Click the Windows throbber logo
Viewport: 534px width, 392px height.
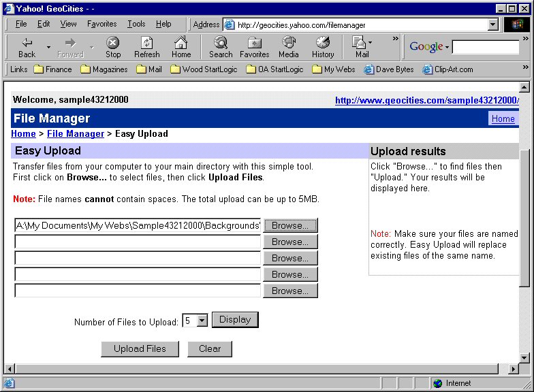[x=516, y=24]
